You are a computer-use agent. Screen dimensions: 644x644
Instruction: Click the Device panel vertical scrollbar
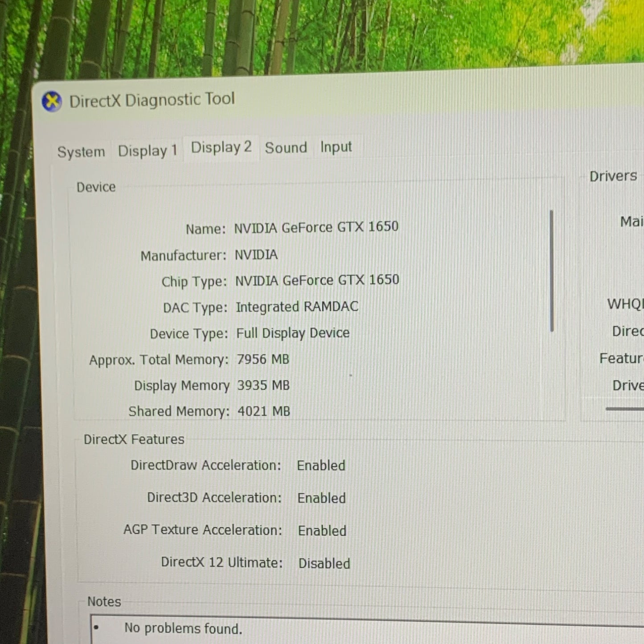coord(552,271)
